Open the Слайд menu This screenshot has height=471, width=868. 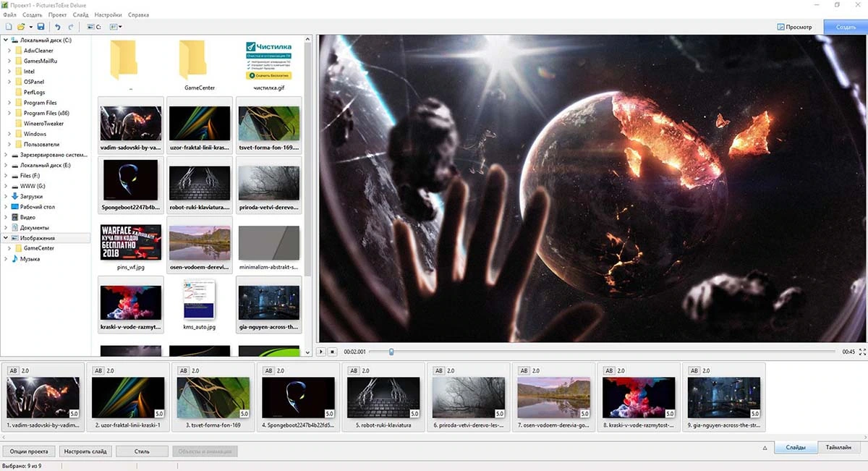tap(81, 14)
